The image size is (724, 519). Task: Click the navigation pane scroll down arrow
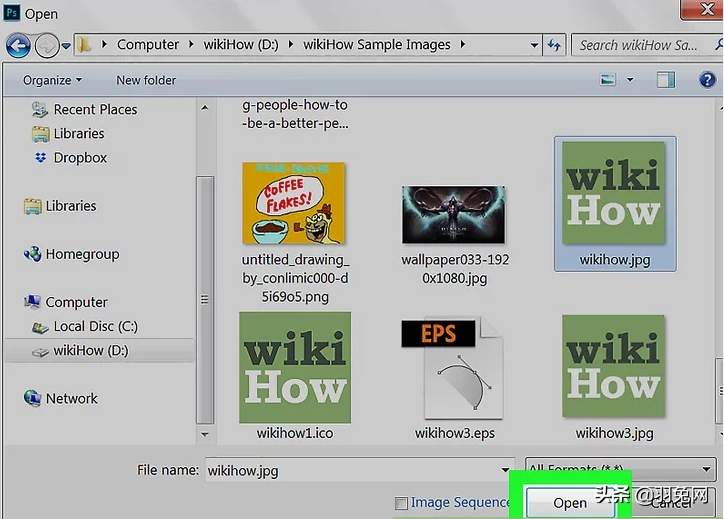click(205, 434)
